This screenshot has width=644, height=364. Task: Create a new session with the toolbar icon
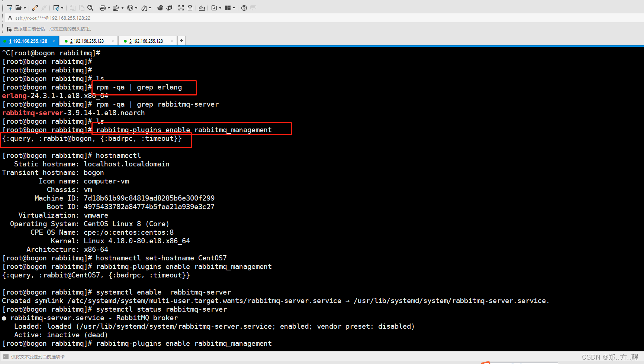click(x=9, y=8)
